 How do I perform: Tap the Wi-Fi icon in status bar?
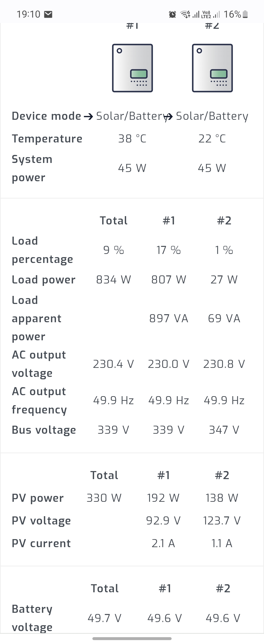(185, 14)
